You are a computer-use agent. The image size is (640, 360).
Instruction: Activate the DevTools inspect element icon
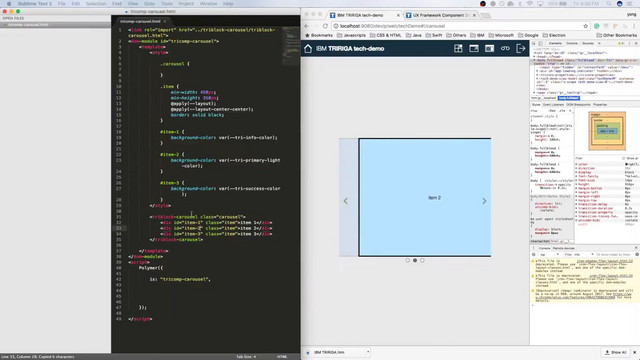[x=534, y=43]
